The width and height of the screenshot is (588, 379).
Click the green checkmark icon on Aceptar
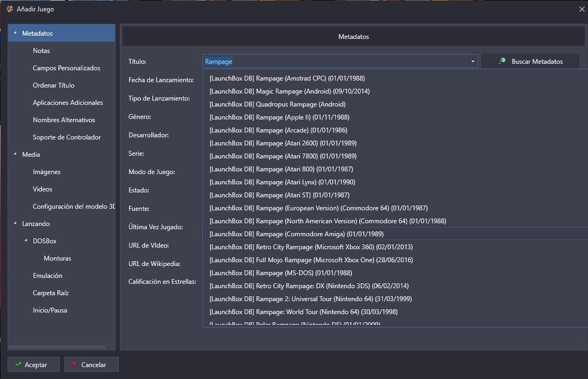coord(18,364)
